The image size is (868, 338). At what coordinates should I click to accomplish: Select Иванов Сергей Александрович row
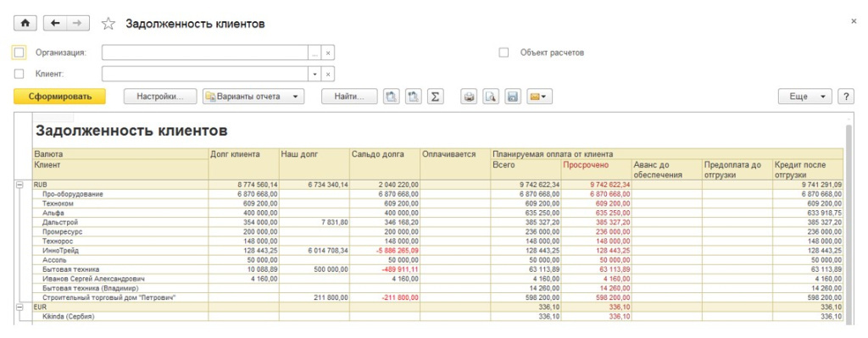[437, 278]
